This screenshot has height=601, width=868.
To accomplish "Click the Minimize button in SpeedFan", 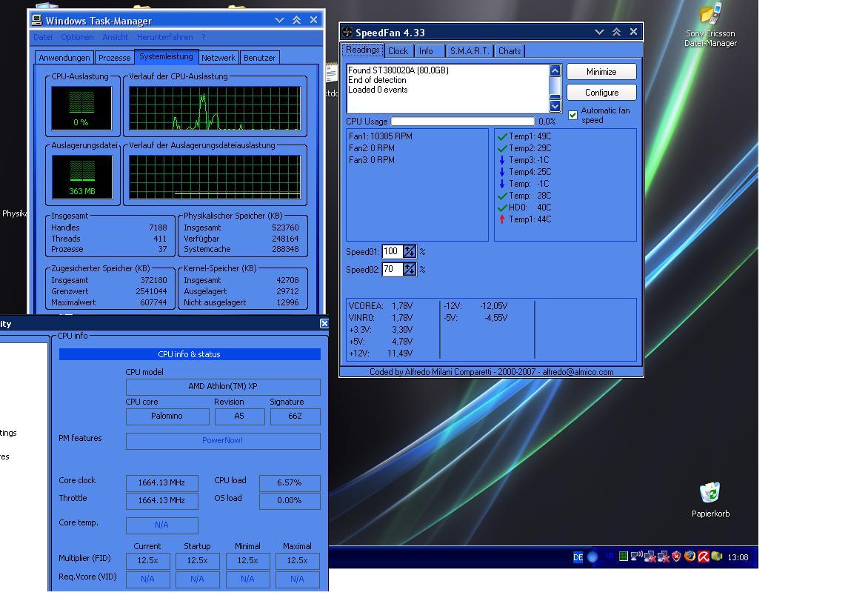I will [x=601, y=72].
